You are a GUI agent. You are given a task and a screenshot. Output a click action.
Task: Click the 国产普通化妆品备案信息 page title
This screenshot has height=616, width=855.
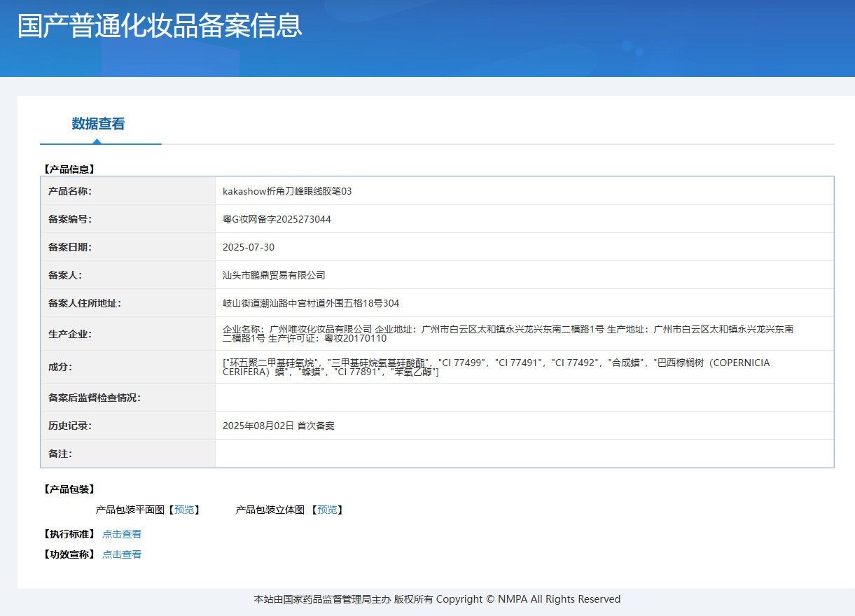(x=160, y=26)
